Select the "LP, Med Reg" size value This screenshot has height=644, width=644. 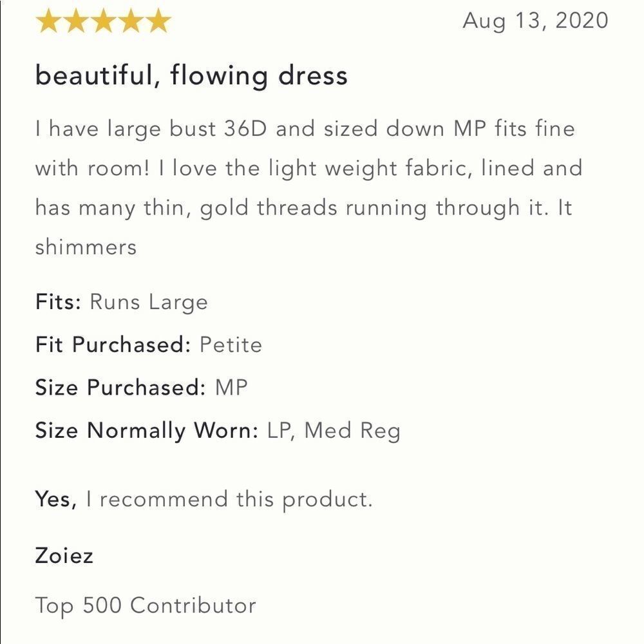(x=334, y=430)
